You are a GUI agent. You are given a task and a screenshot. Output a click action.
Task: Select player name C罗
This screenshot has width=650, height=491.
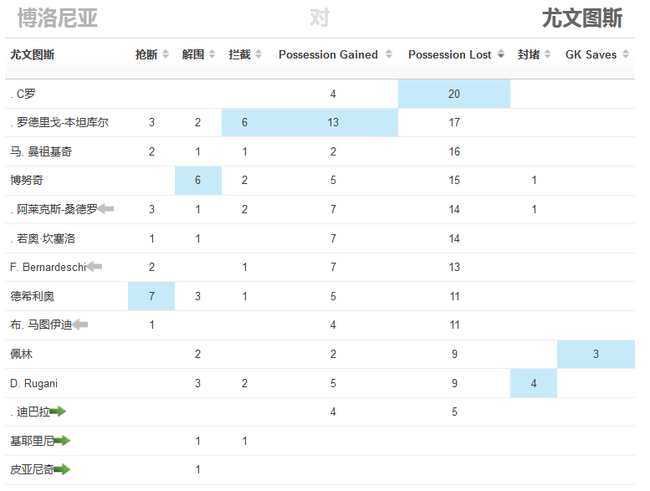coord(26,94)
